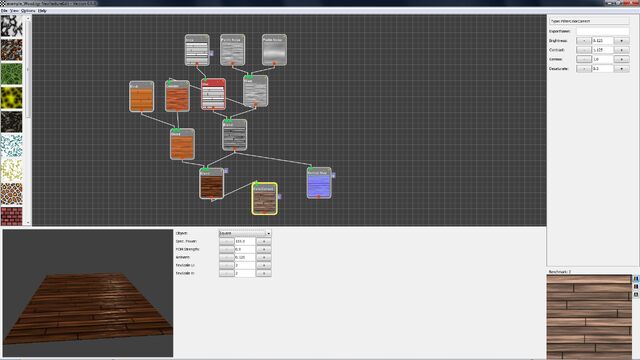
Task: Increase the Spec. Power value button
Action: (264, 241)
